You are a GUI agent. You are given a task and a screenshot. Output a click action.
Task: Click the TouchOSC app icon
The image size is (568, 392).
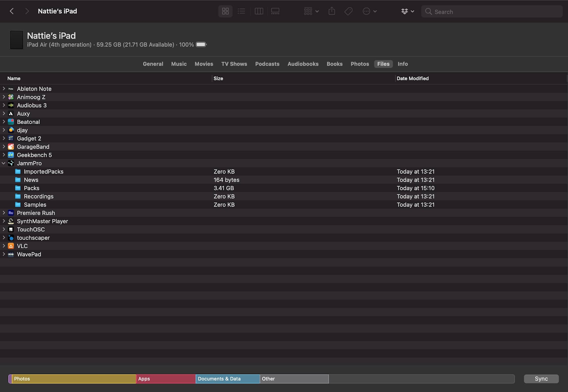pos(11,230)
